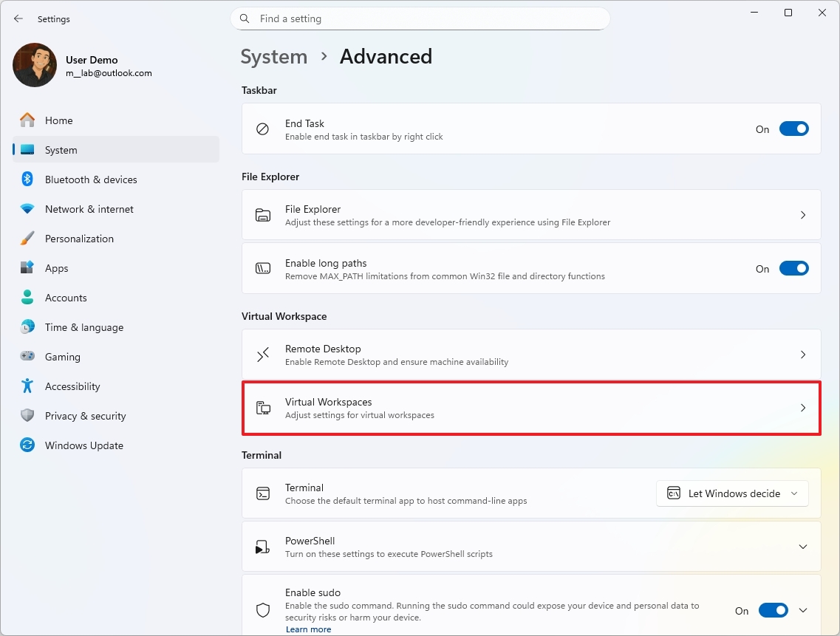Screen dimensions: 840x636
Task: Turn off the Enable sudo toggle
Action: (x=773, y=610)
